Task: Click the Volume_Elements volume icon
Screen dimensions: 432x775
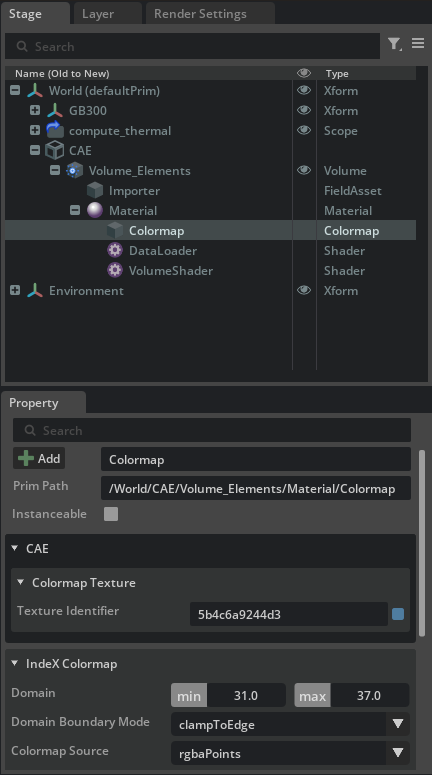Action: 74,171
